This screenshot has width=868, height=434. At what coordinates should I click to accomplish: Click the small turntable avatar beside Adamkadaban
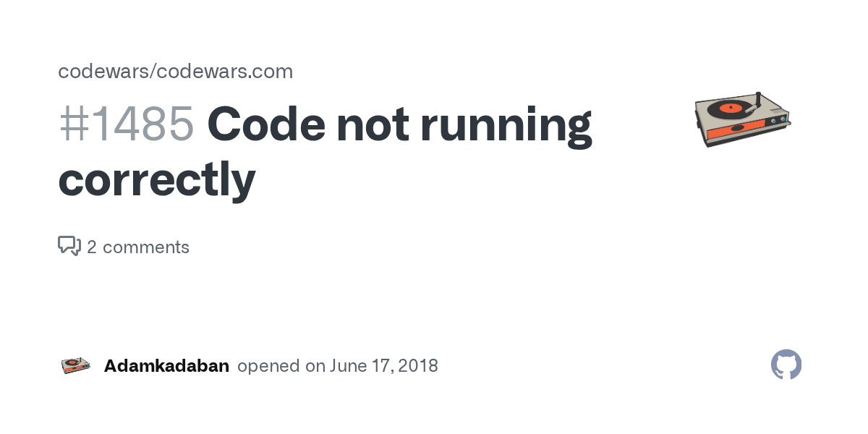point(75,365)
